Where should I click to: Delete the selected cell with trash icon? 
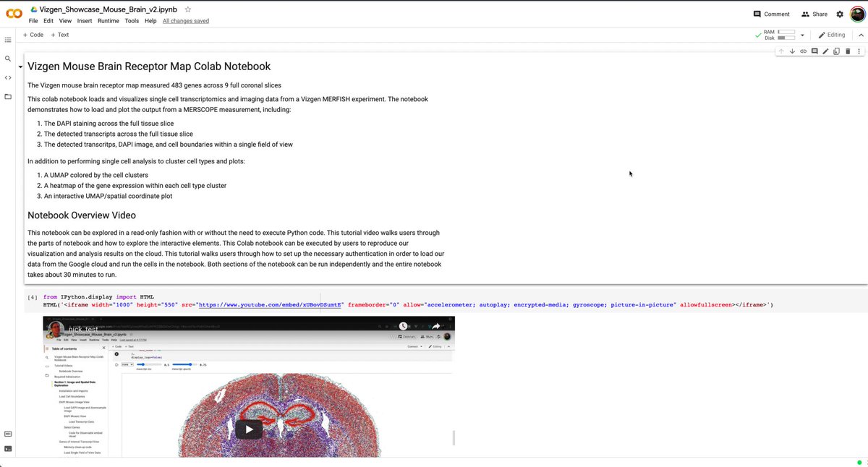pyautogui.click(x=848, y=51)
